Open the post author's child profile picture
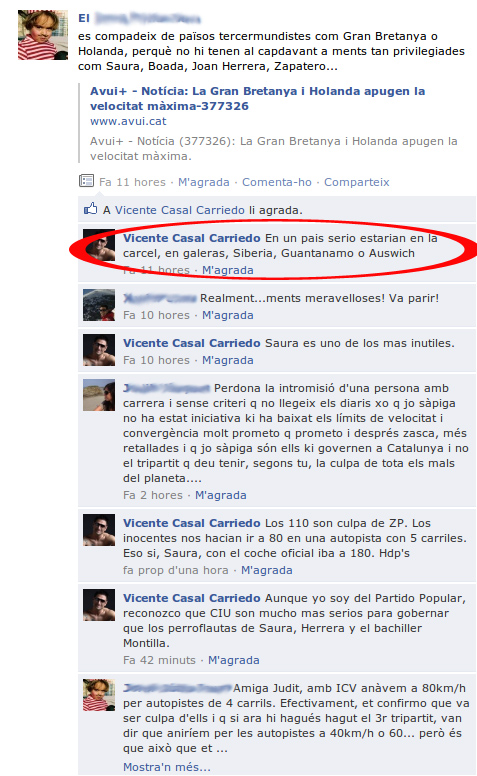Viewport: 477px width, 776px height. pyautogui.click(x=43, y=35)
